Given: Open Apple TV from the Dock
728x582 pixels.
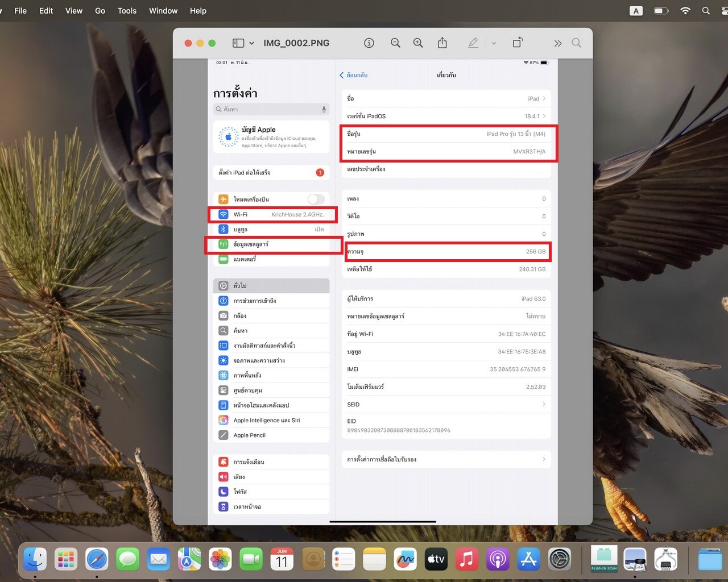Looking at the screenshot, I should [436, 559].
